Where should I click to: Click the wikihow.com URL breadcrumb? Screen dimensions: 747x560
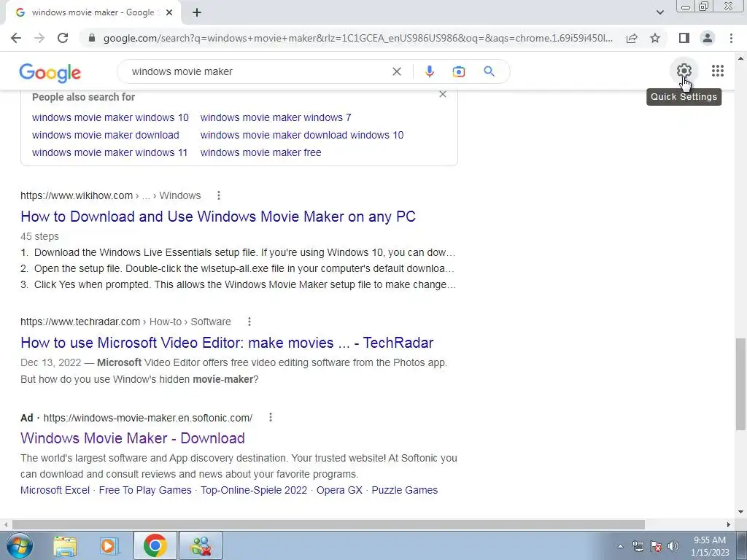click(x=111, y=195)
